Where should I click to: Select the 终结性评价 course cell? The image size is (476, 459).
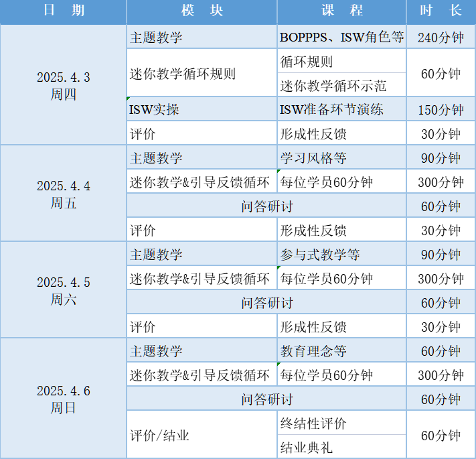pyautogui.click(x=342, y=422)
